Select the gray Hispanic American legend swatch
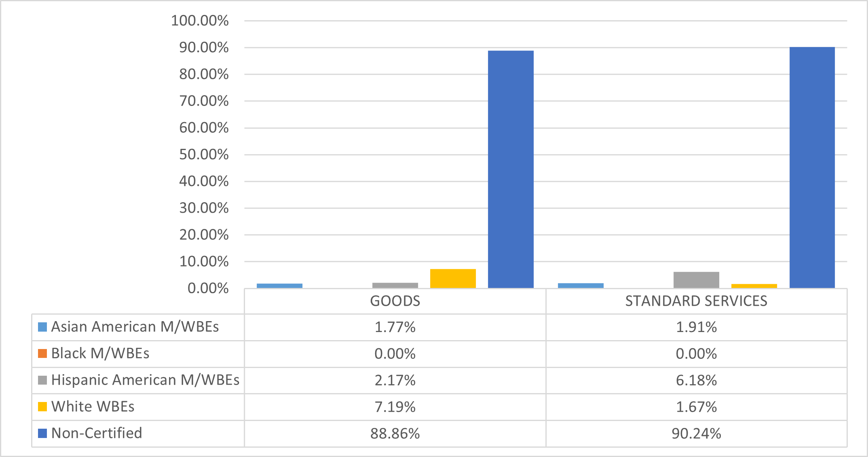 pyautogui.click(x=42, y=380)
